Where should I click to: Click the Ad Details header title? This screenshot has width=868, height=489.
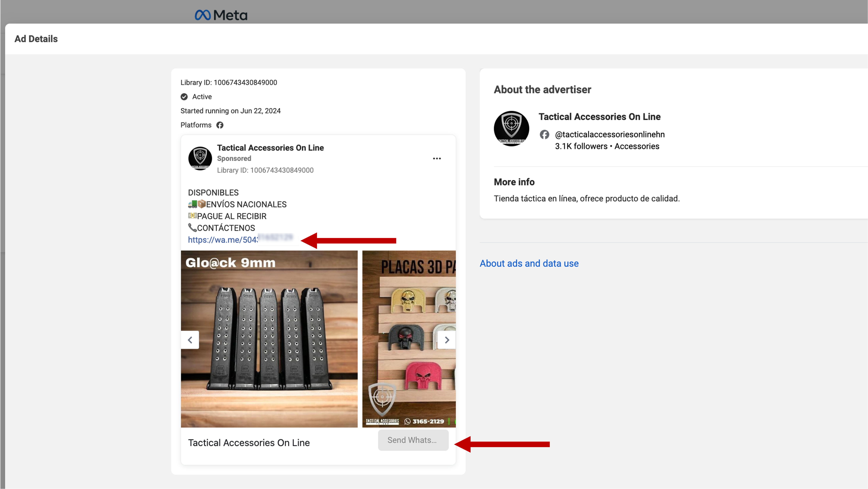(x=36, y=39)
